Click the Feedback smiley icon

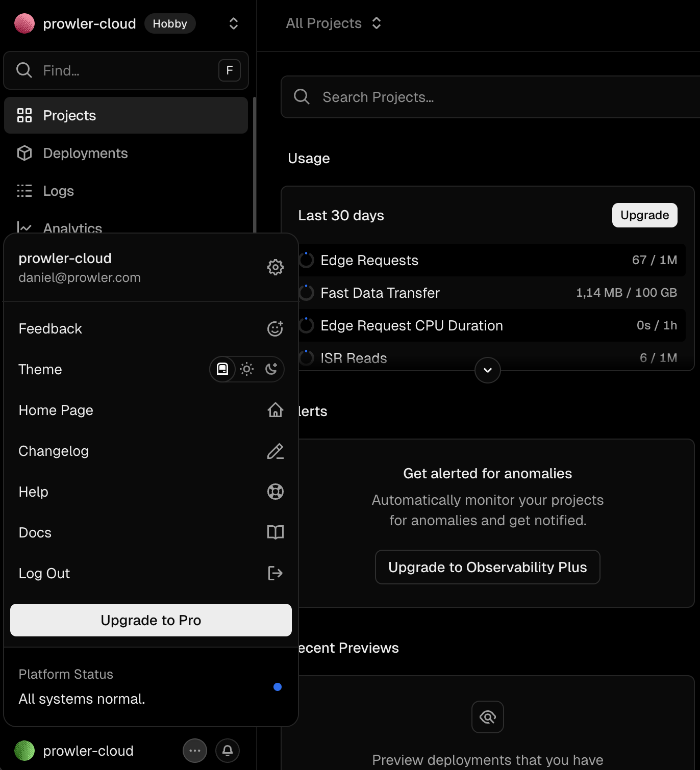pyautogui.click(x=276, y=328)
